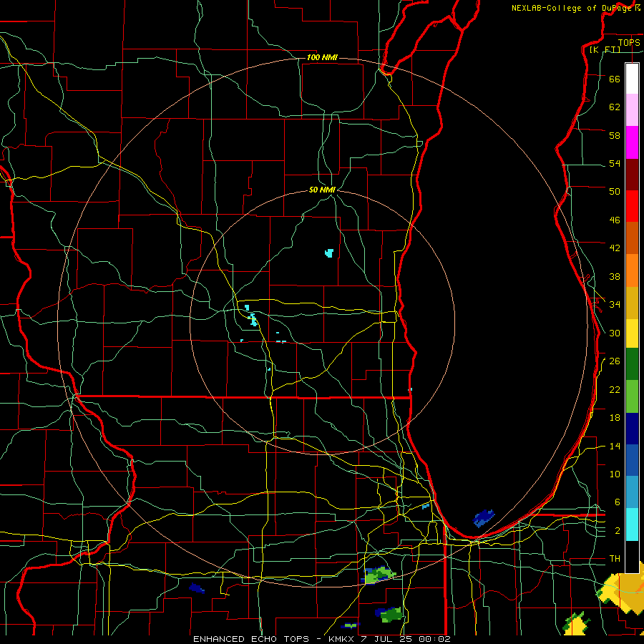
Task: Click the white swatch in the tops legend
Action: click(632, 79)
